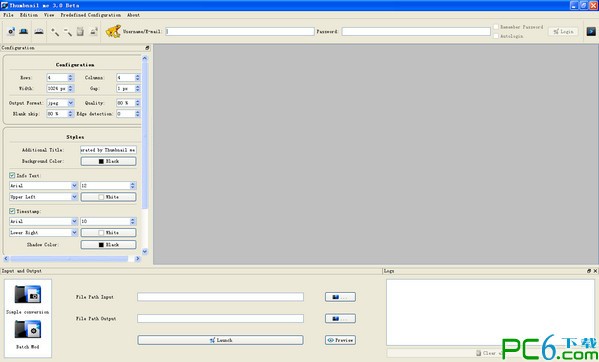The image size is (599, 362).
Task: Click the Blank skip 80 % spinner
Action: (60, 114)
